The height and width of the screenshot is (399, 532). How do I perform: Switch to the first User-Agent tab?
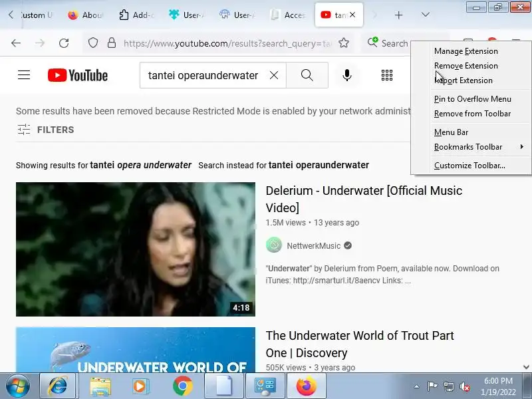[187, 15]
